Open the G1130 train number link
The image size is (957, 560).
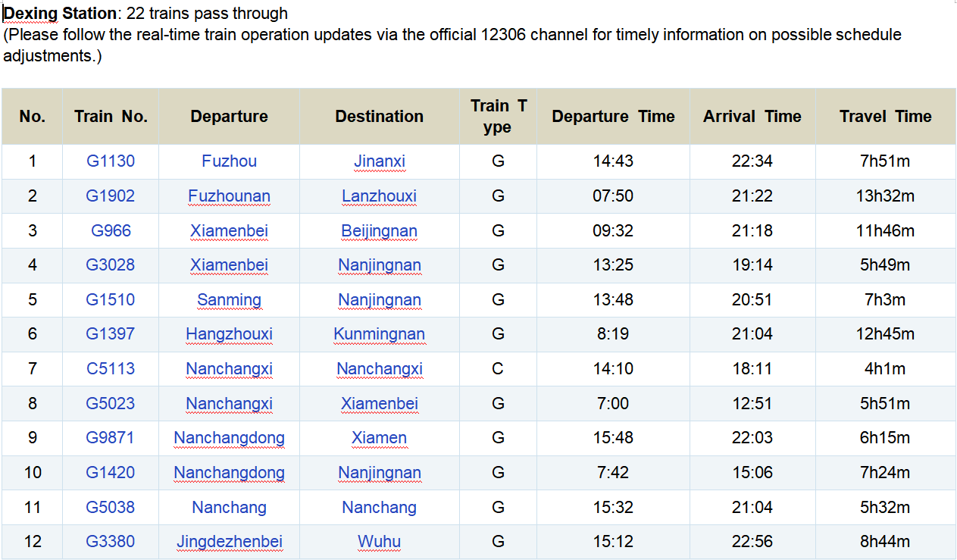pyautogui.click(x=110, y=161)
